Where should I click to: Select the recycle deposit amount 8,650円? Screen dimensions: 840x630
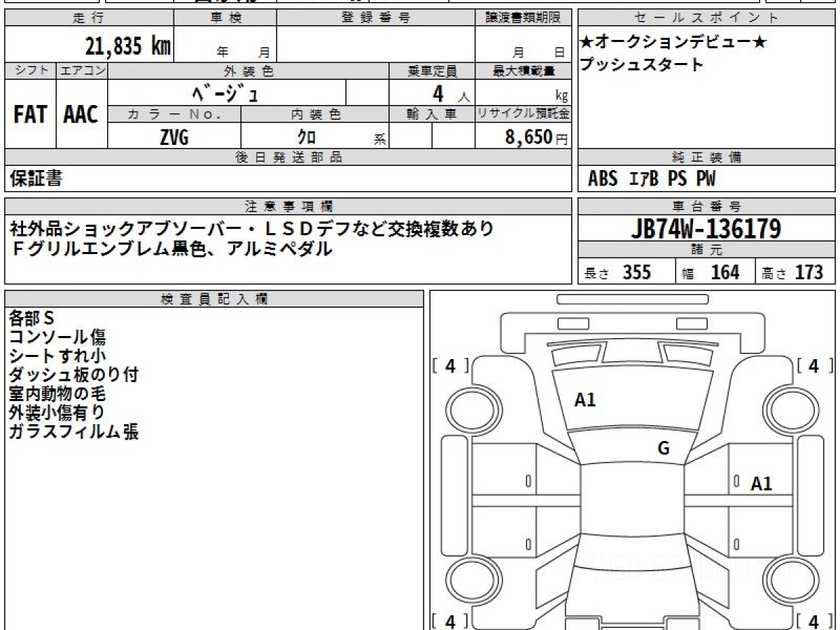536,137
